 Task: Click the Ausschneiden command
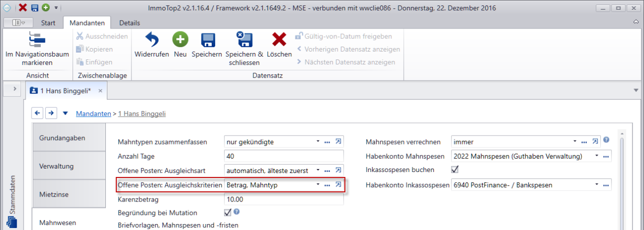coord(102,36)
